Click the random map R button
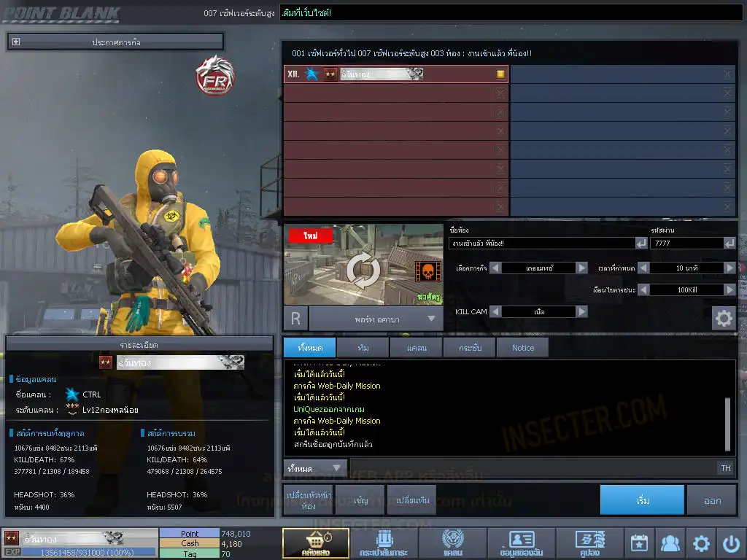The image size is (747, 560). point(295,319)
